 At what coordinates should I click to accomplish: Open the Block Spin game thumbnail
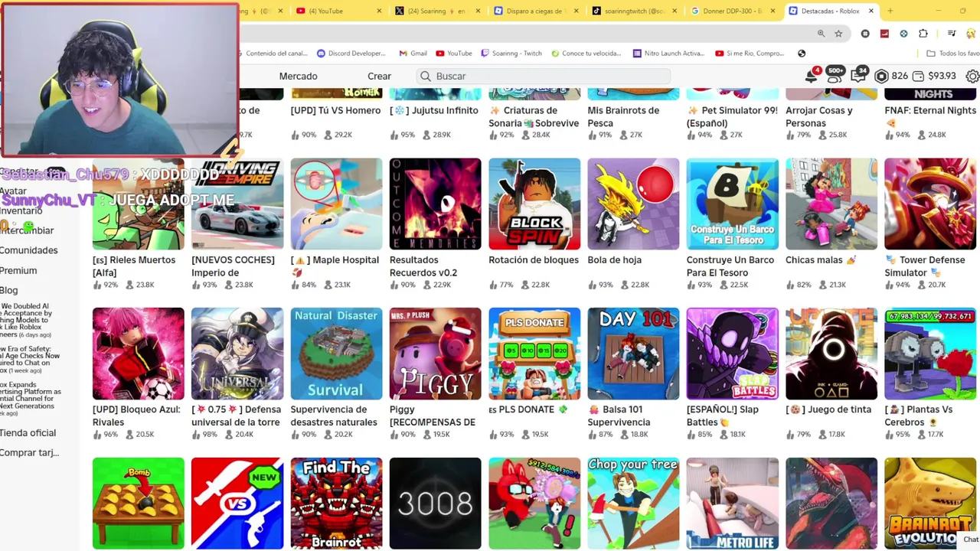(534, 204)
